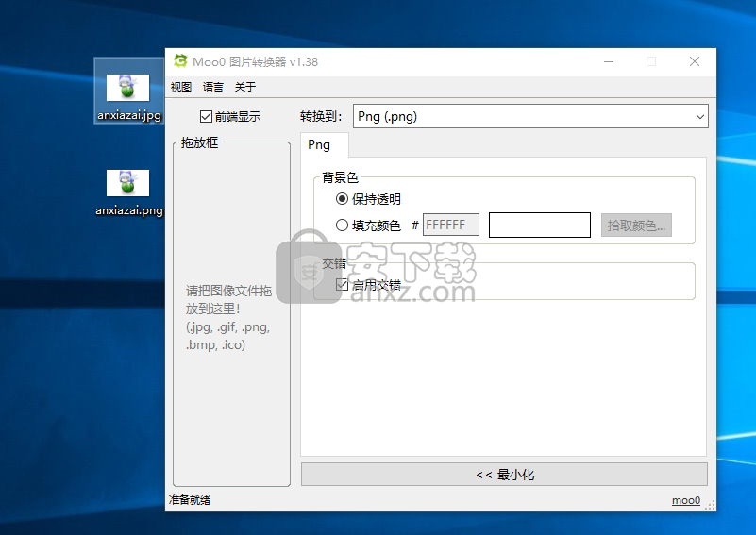
Task: Open the 关于 menu
Action: tap(245, 87)
